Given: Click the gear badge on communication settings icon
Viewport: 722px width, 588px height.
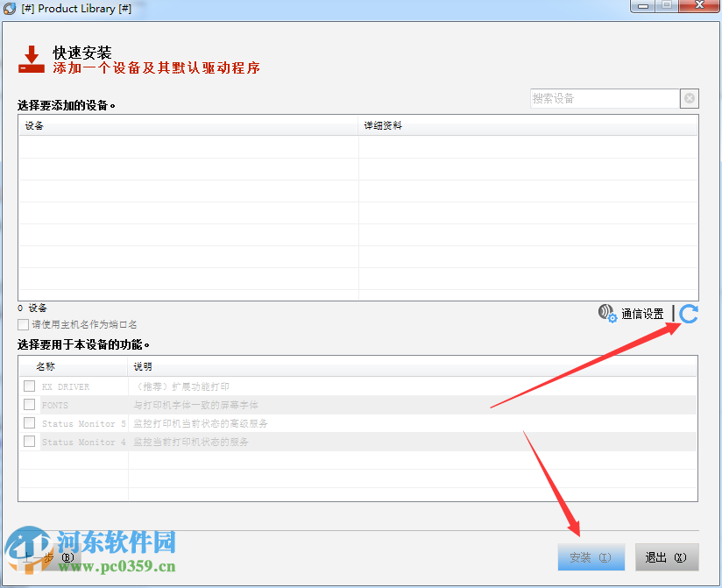Looking at the screenshot, I should click(611, 317).
